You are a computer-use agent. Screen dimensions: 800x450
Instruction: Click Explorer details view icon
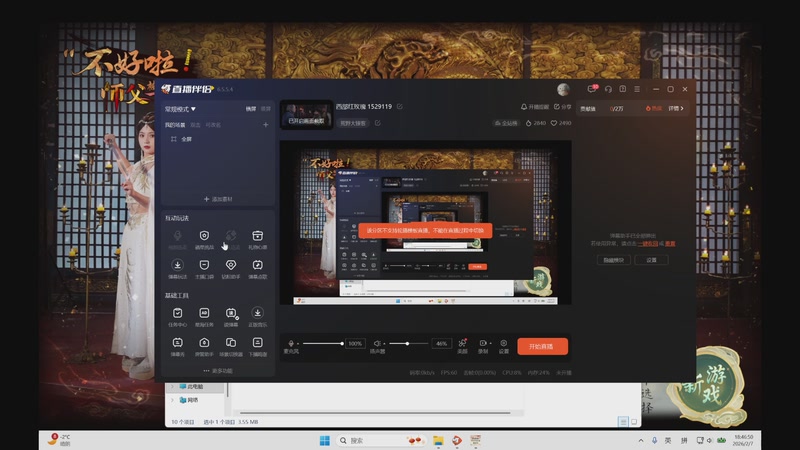pos(623,421)
